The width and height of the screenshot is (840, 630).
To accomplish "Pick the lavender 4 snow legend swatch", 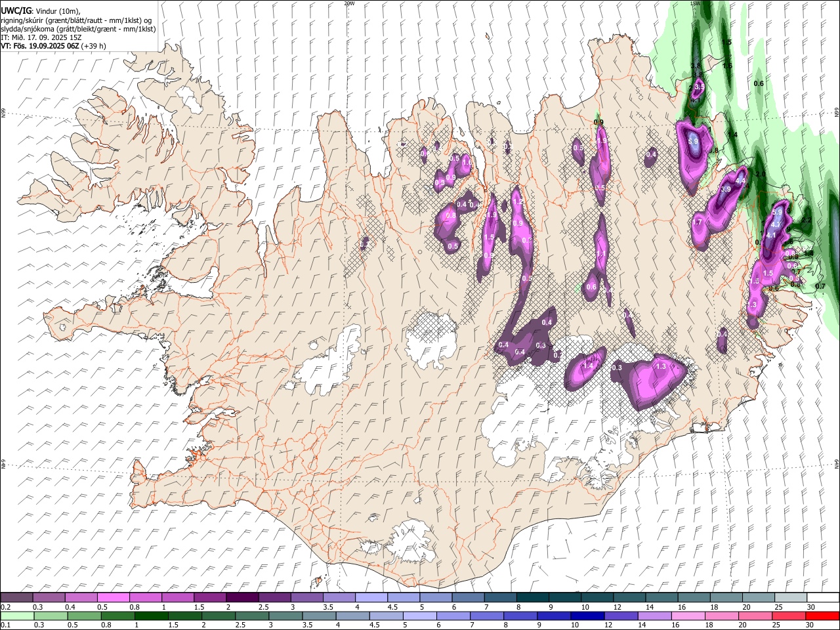I will coord(371,598).
